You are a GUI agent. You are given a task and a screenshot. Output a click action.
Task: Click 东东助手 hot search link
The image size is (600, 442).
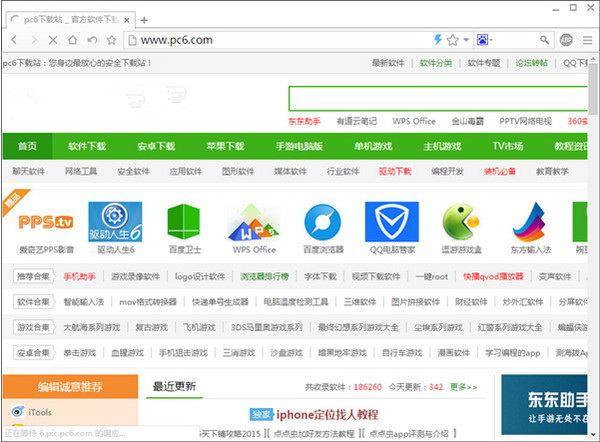(304, 121)
